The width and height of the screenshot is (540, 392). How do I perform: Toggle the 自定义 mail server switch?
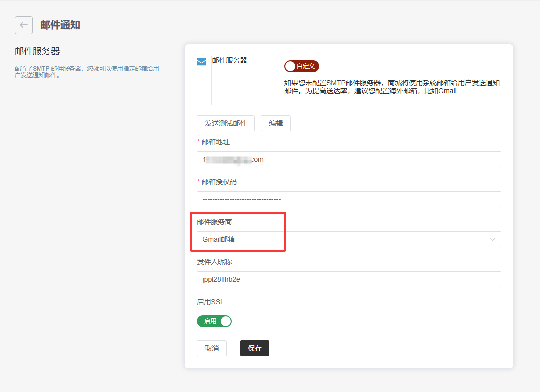point(301,66)
